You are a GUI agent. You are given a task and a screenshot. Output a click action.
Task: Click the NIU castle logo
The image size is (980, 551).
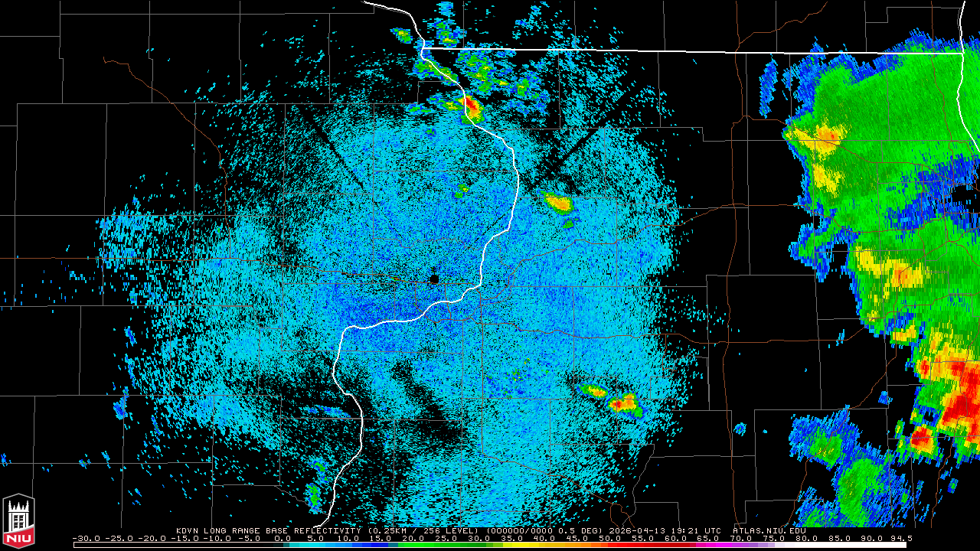coord(18,521)
